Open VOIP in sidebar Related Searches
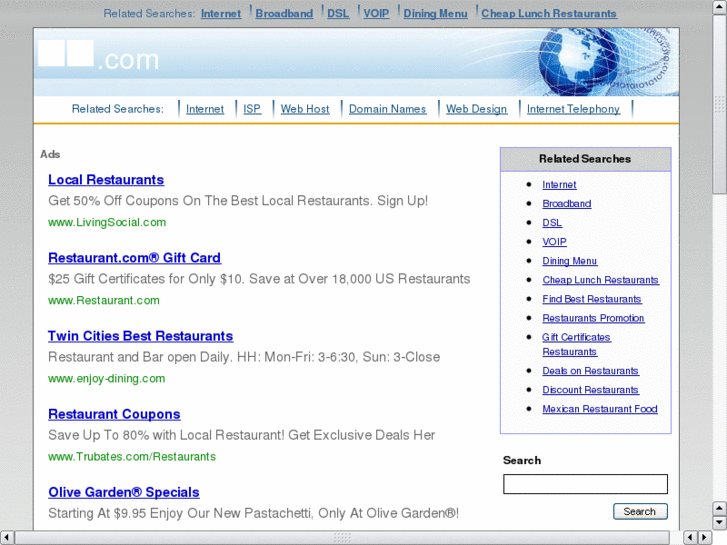The height and width of the screenshot is (545, 727). coord(555,242)
